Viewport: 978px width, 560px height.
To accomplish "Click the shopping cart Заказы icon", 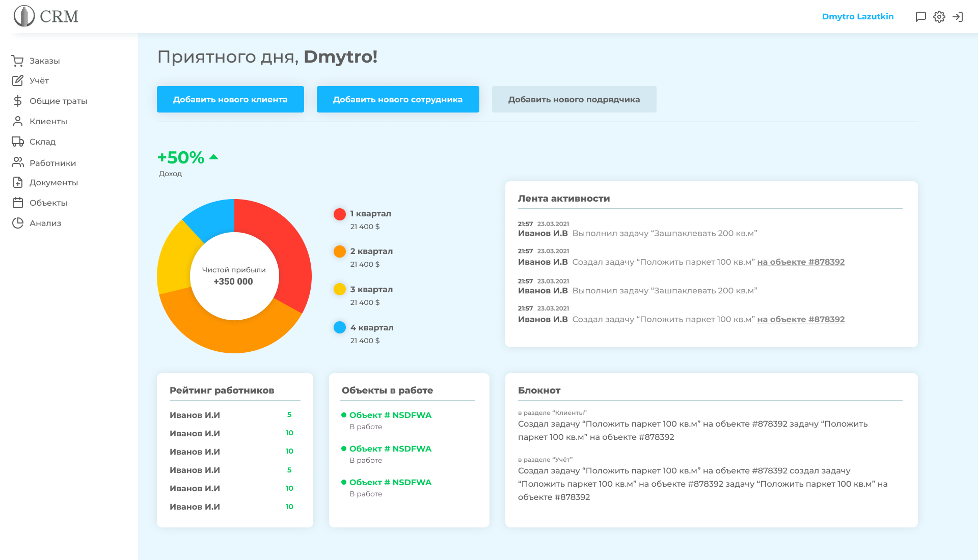I will tap(18, 61).
